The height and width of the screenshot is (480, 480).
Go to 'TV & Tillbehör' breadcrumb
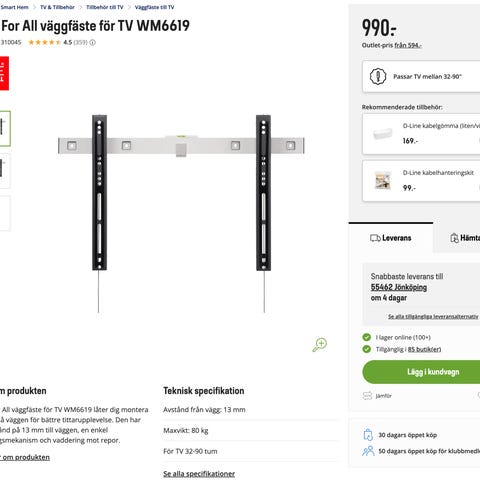coord(57,7)
